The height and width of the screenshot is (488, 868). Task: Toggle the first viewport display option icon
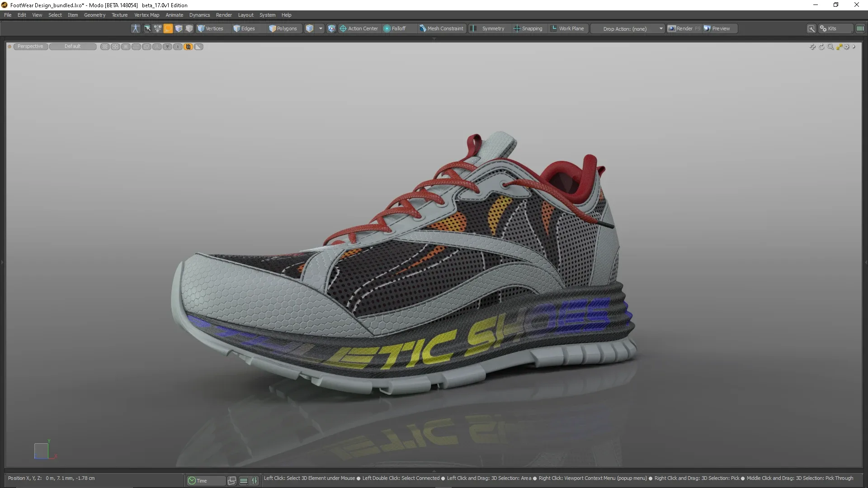105,47
